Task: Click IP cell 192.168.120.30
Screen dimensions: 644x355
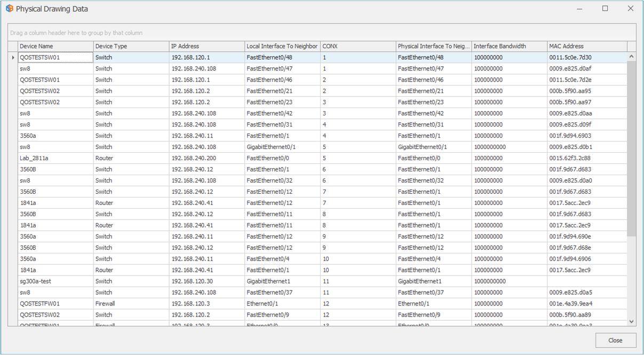Action: (207, 281)
